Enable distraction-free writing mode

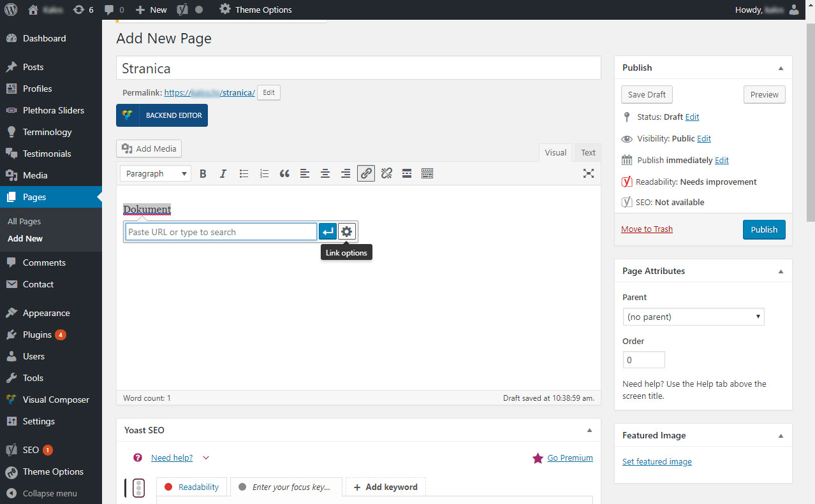click(589, 173)
